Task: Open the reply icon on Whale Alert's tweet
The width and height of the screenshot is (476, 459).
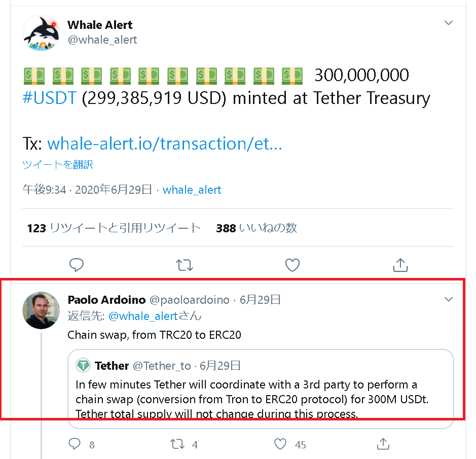Action: pos(77,265)
